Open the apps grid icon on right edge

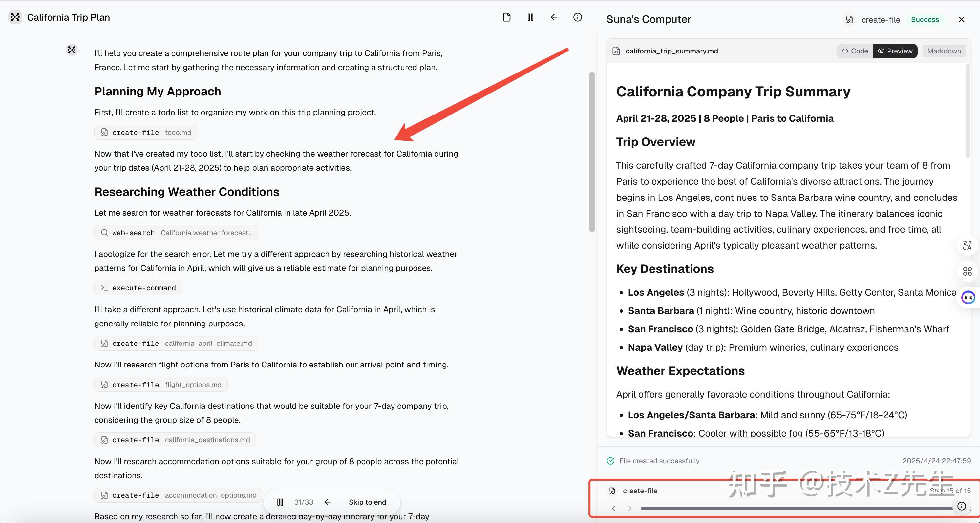coord(967,271)
